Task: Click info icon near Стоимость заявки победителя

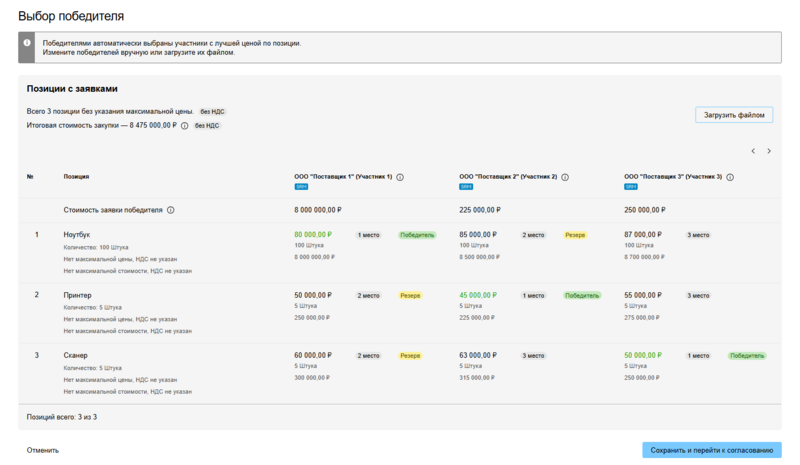Action: (x=171, y=210)
